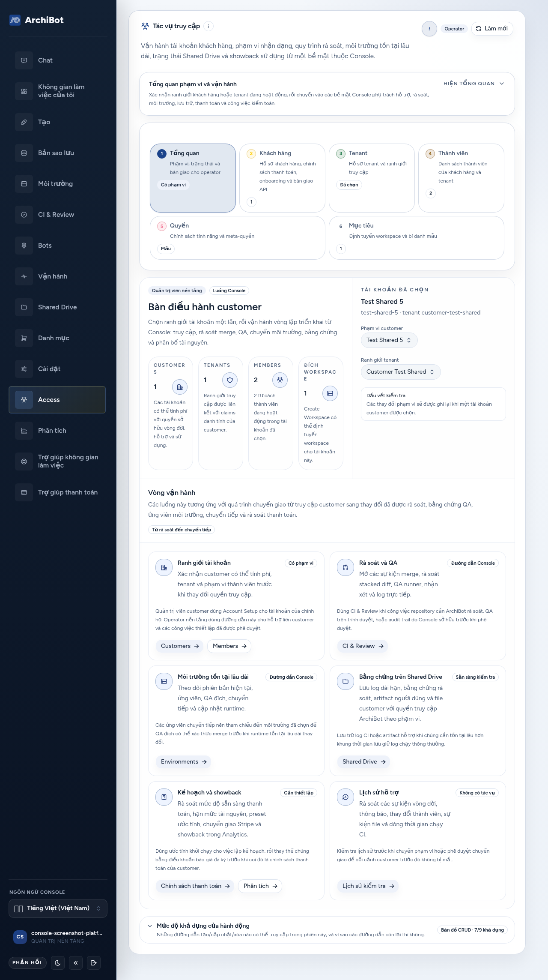Select the Thành viên step tab
Viewport: 548px width, 980px height.
pos(461,178)
